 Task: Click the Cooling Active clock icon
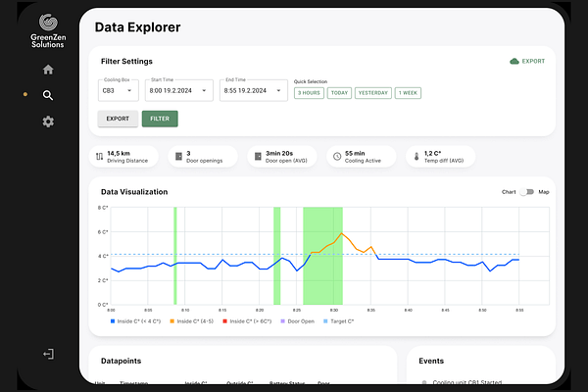pyautogui.click(x=336, y=157)
